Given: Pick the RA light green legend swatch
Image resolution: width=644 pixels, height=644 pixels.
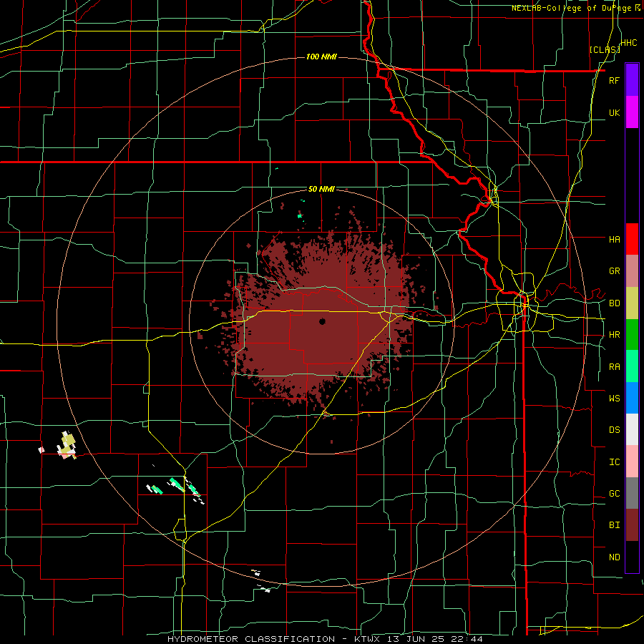Looking at the screenshot, I should 632,366.
